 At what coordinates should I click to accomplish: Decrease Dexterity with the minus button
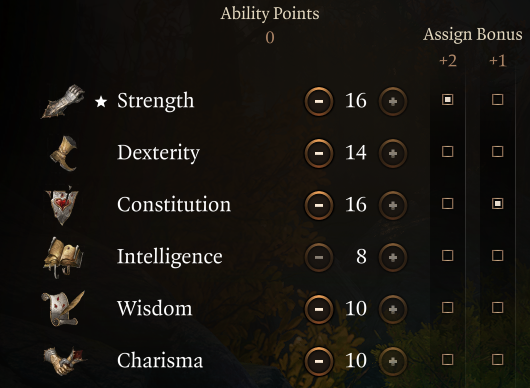click(x=318, y=153)
